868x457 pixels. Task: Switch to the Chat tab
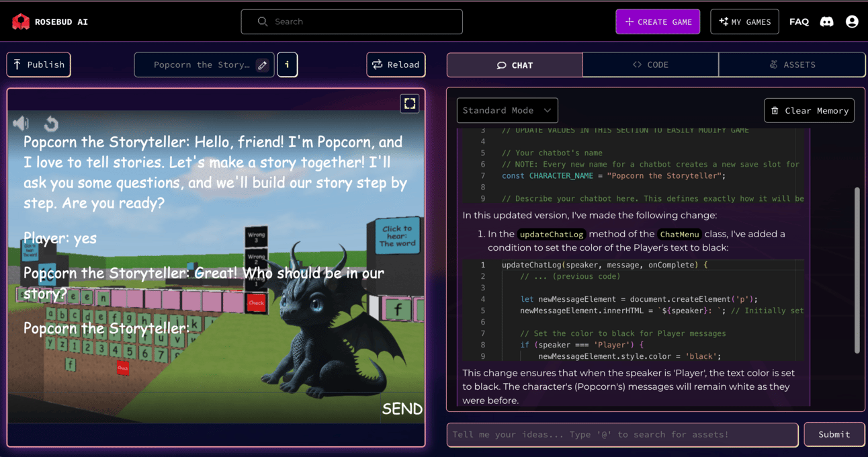pyautogui.click(x=515, y=65)
